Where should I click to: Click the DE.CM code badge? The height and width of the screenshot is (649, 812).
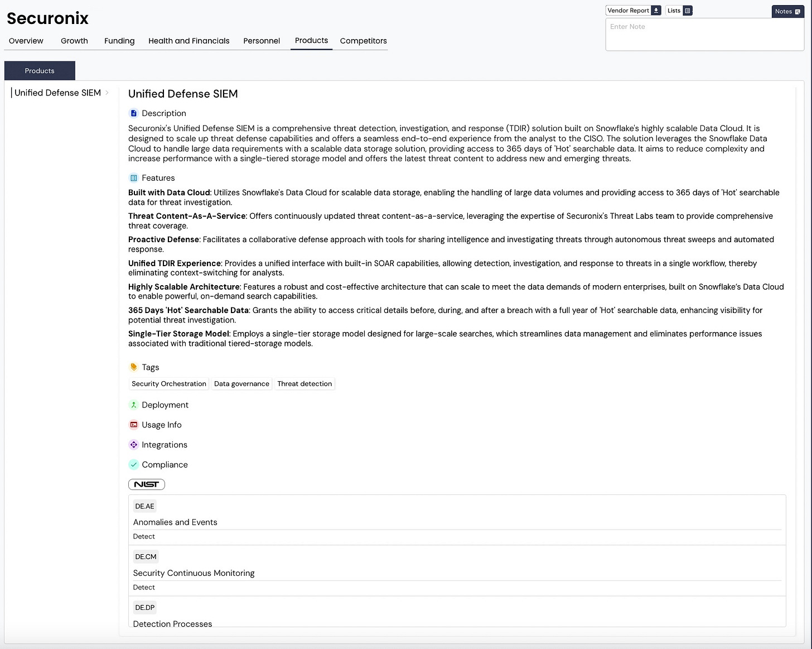pos(146,557)
